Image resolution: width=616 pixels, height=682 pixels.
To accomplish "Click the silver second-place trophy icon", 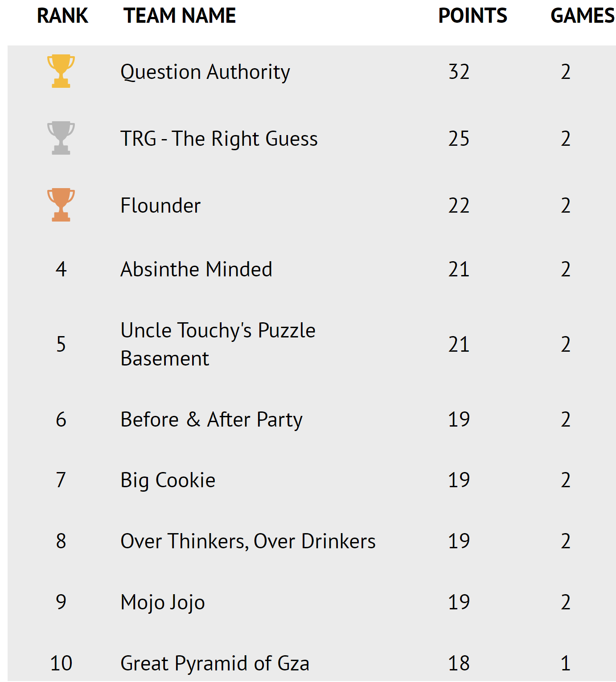I will 61,138.
